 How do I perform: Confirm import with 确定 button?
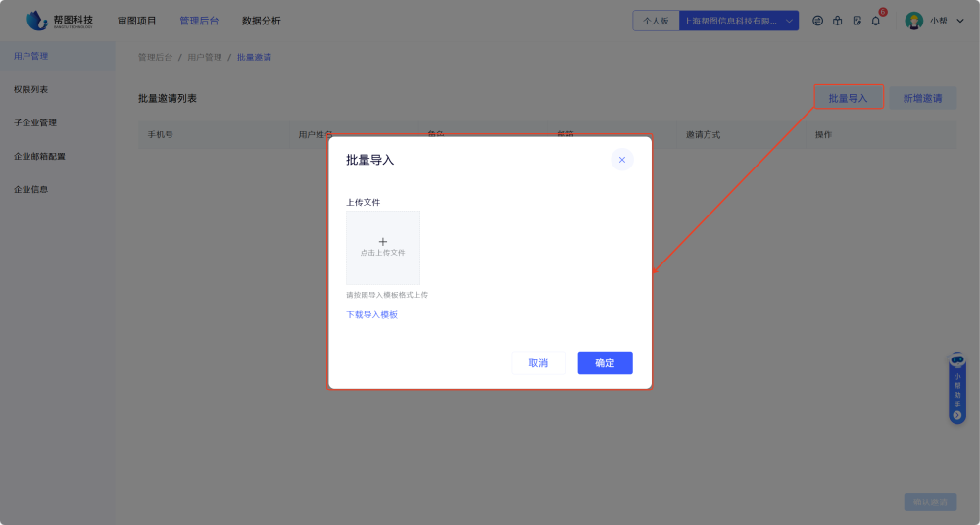point(605,363)
